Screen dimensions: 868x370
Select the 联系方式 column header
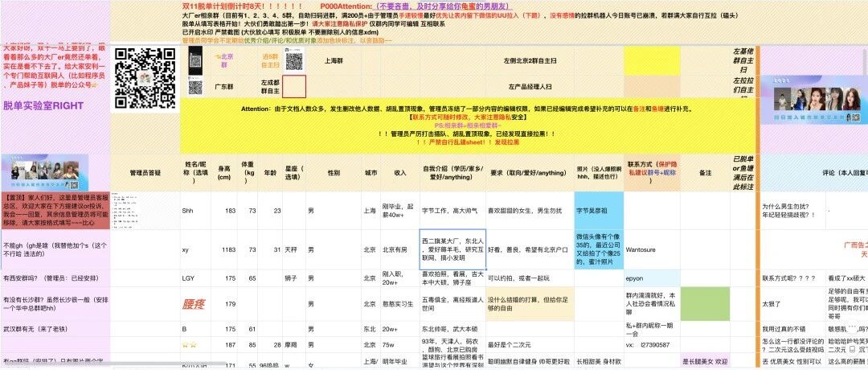652,173
